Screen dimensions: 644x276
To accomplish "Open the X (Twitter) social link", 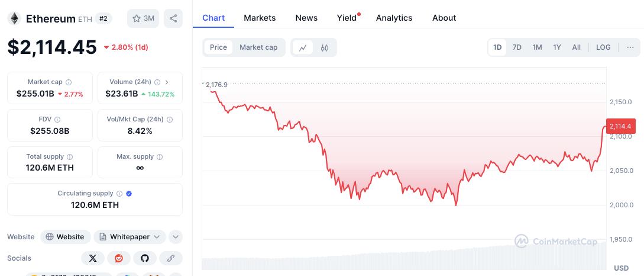I will pyautogui.click(x=92, y=258).
